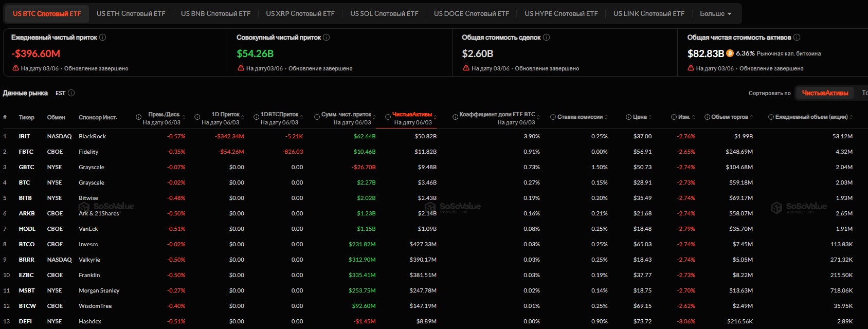Click sort arrows on Прем./Диск. column

tap(184, 117)
